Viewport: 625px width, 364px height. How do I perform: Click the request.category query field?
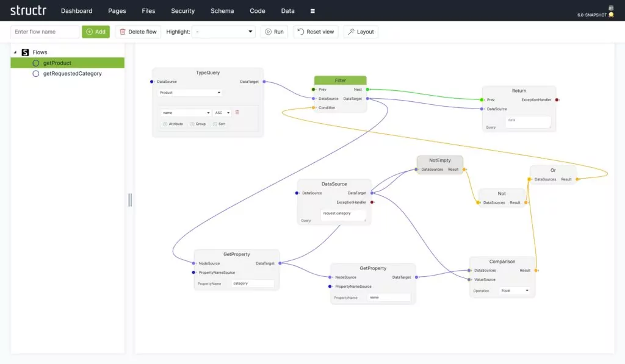click(343, 215)
